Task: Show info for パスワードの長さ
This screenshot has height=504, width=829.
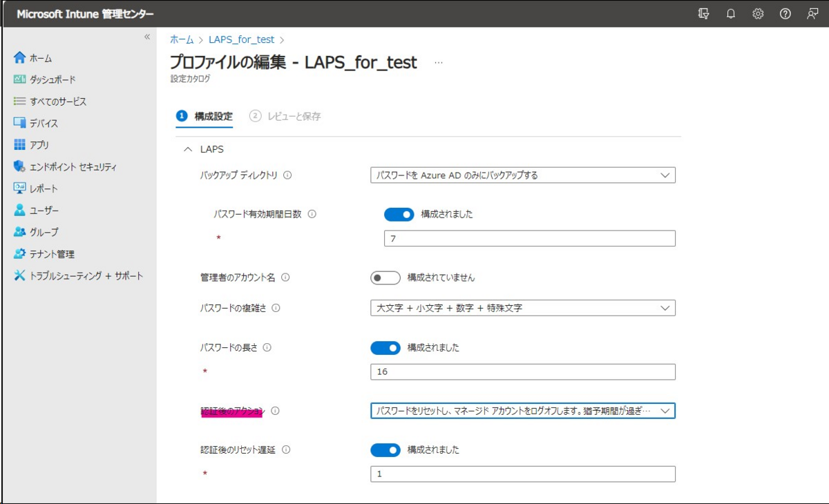Action: click(x=267, y=347)
